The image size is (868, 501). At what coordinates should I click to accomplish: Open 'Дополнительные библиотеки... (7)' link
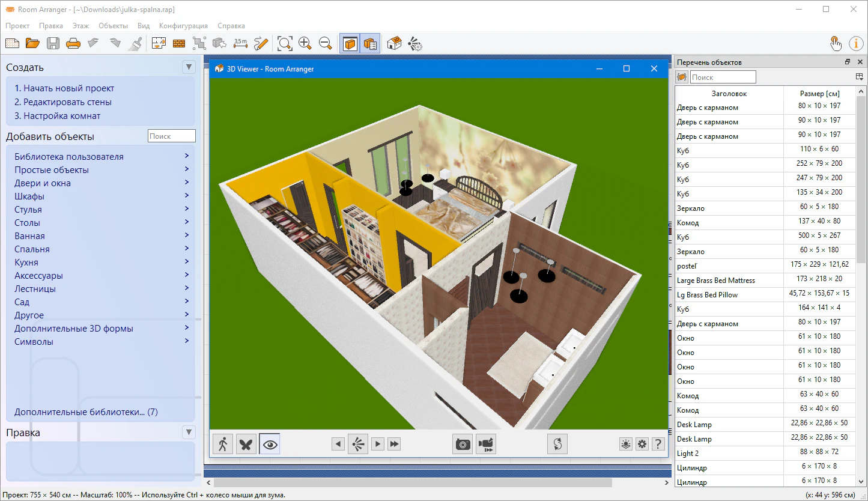coord(86,412)
